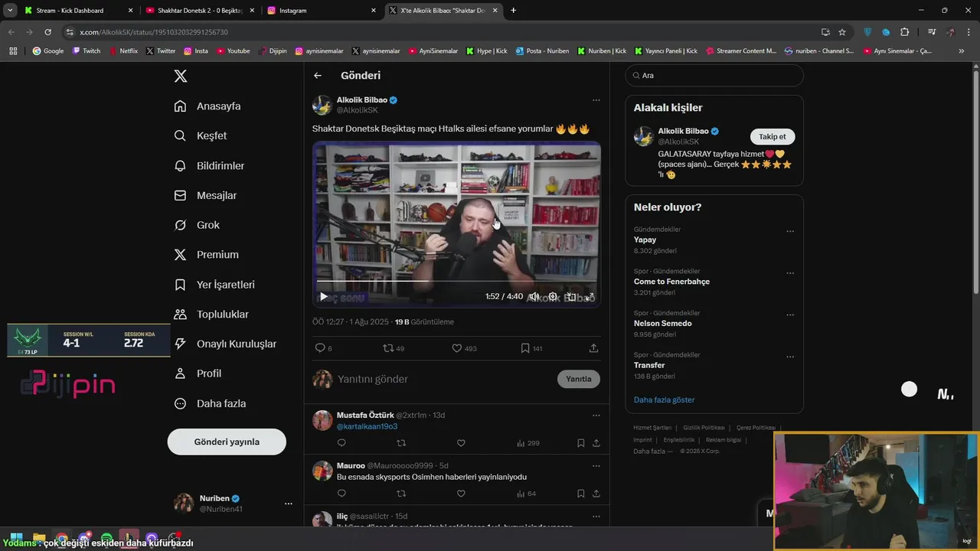Viewport: 980px width, 551px height.
Task: Enter video fullscreen mode
Action: point(590,296)
